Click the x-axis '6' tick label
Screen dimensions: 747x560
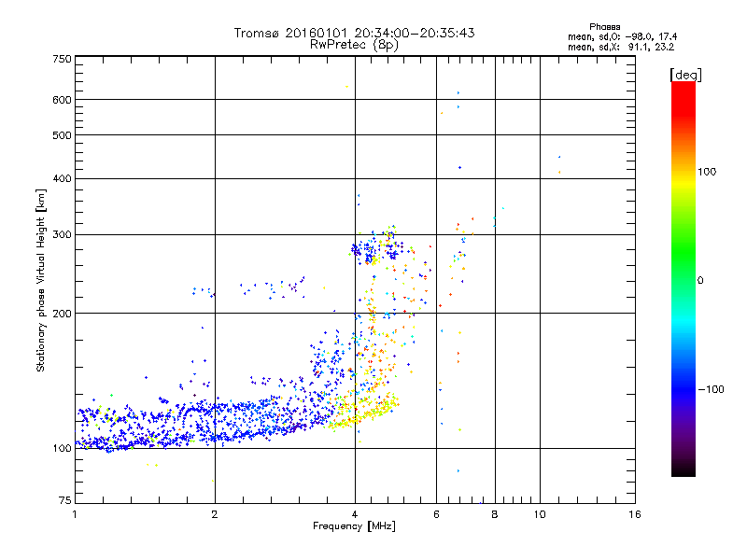(x=436, y=514)
